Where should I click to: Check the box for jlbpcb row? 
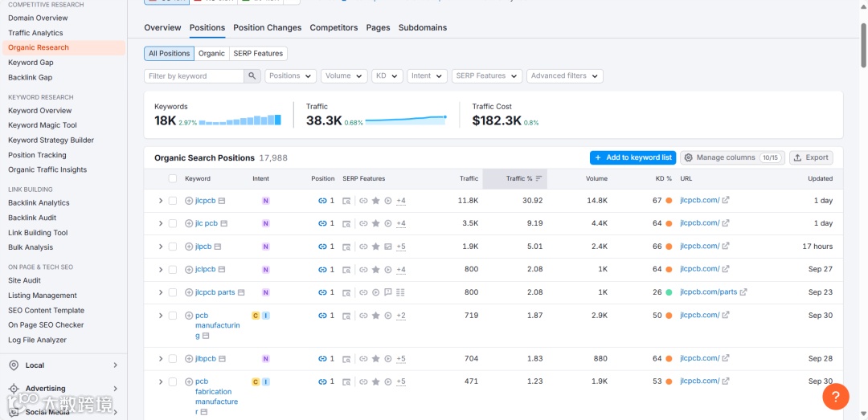[x=173, y=359]
